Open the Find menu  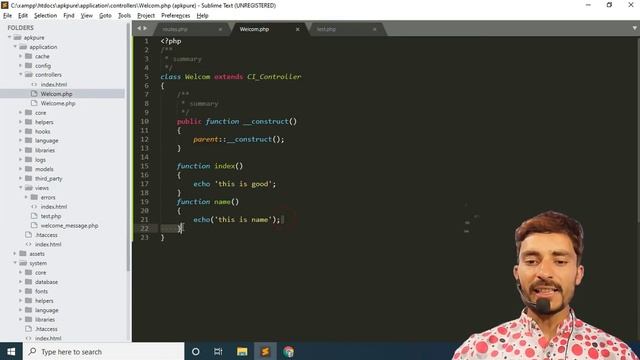point(69,16)
